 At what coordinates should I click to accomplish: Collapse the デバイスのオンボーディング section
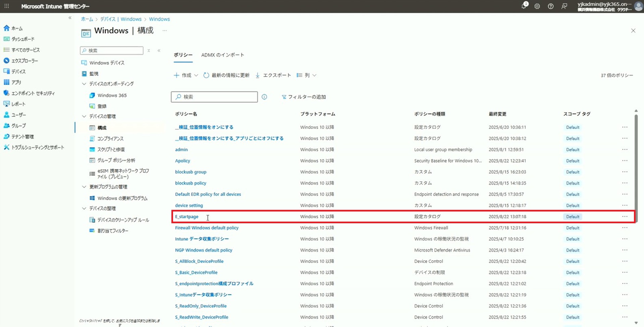coord(84,84)
